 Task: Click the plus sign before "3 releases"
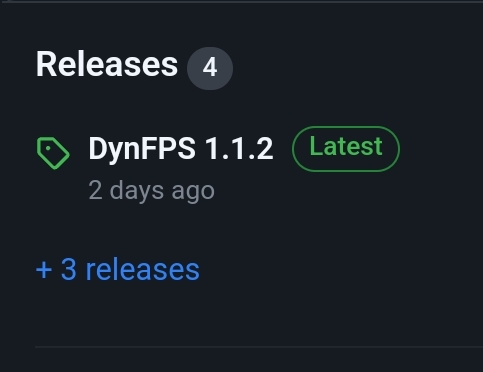[44, 270]
